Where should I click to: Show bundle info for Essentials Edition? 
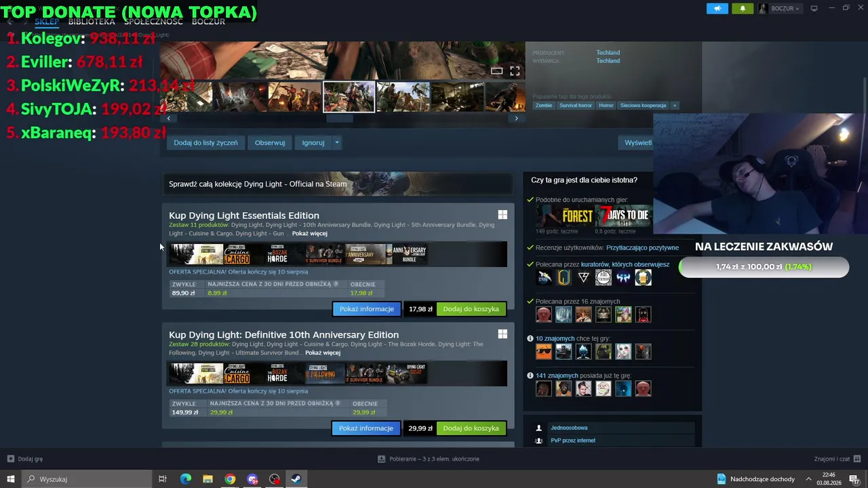pyautogui.click(x=367, y=309)
